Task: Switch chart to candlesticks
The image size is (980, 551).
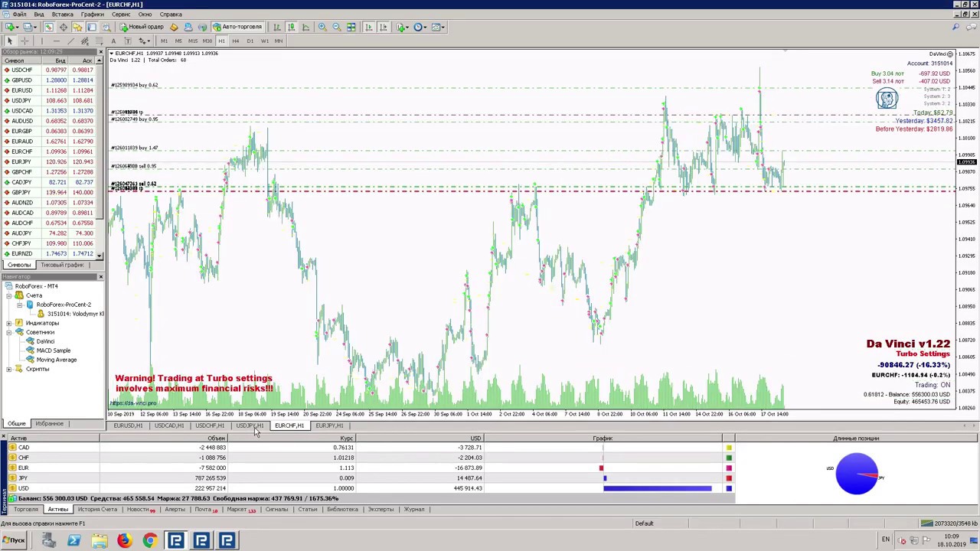Action: pyautogui.click(x=291, y=27)
